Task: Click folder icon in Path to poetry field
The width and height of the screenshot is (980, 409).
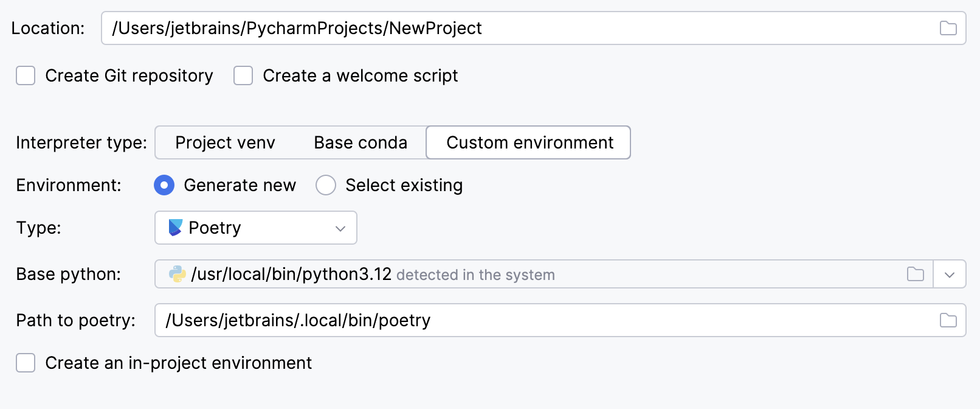Action: (948, 320)
